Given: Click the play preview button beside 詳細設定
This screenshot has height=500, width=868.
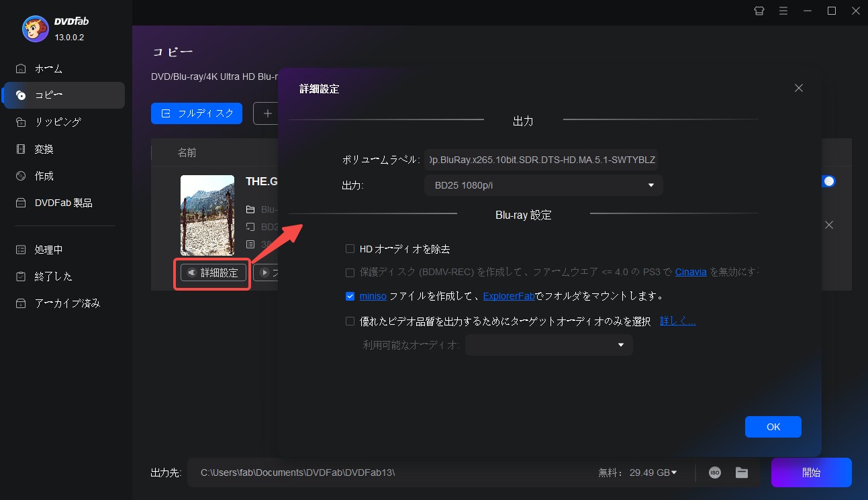Looking at the screenshot, I should pyautogui.click(x=266, y=273).
